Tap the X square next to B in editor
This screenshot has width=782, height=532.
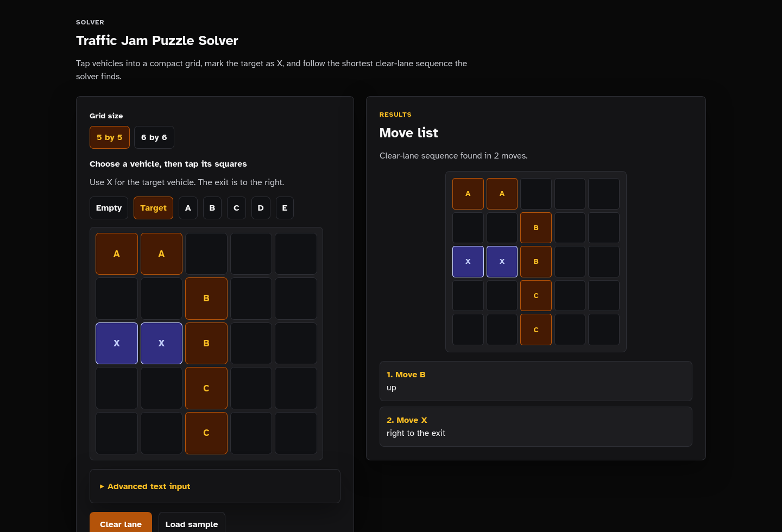(161, 343)
